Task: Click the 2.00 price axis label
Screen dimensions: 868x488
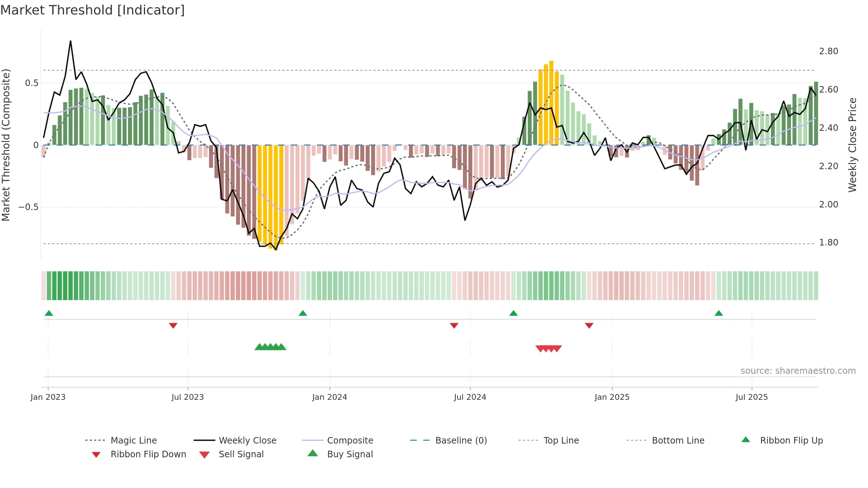Action: click(829, 205)
